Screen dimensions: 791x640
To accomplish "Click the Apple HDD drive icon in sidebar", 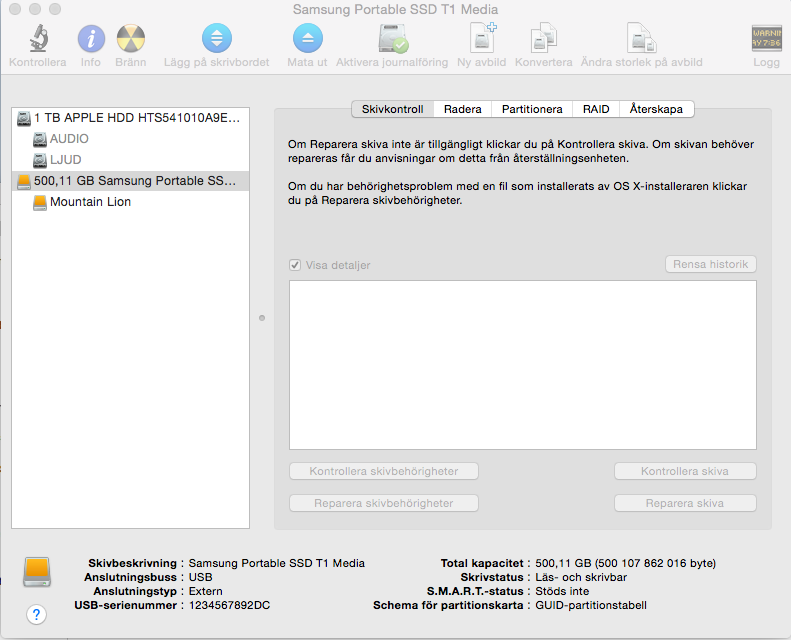I will click(x=24, y=118).
